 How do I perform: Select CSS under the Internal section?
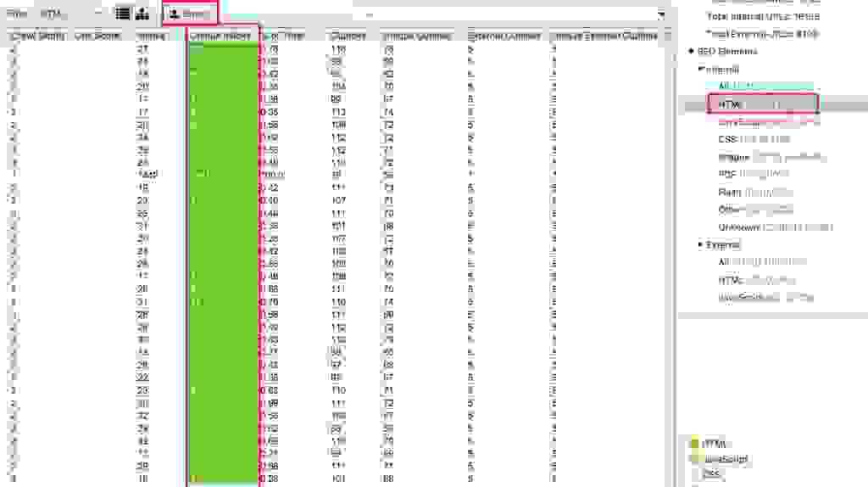pyautogui.click(x=754, y=139)
